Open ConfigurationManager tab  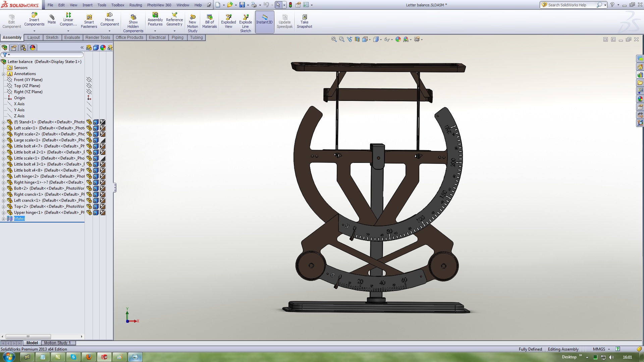point(23,48)
